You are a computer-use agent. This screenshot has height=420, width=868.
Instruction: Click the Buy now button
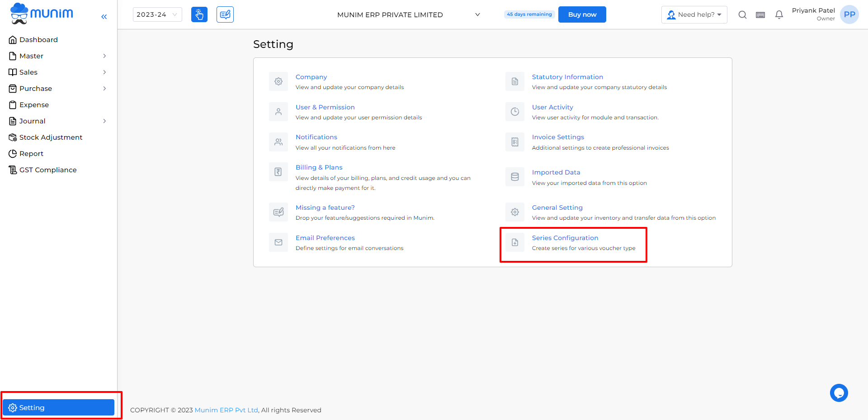click(582, 14)
